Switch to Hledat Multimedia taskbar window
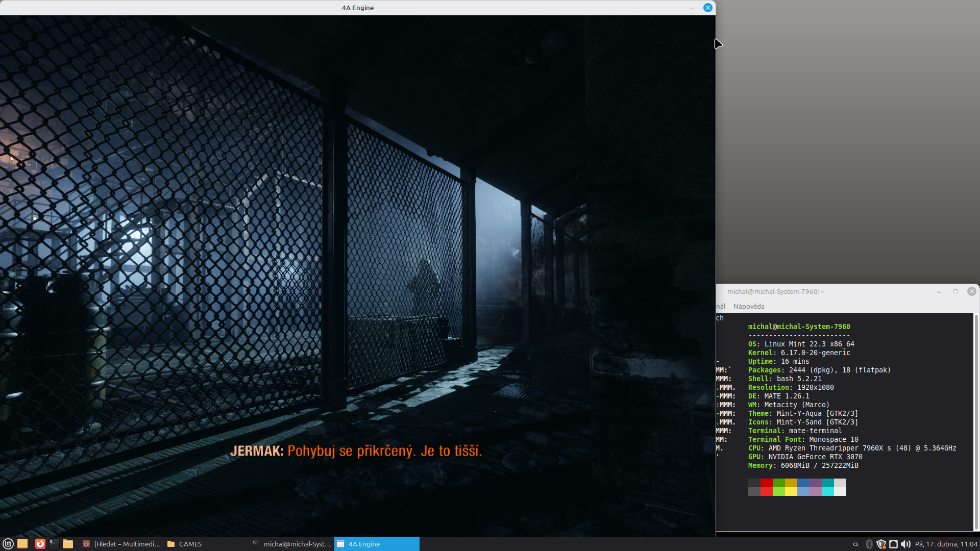 (x=121, y=544)
